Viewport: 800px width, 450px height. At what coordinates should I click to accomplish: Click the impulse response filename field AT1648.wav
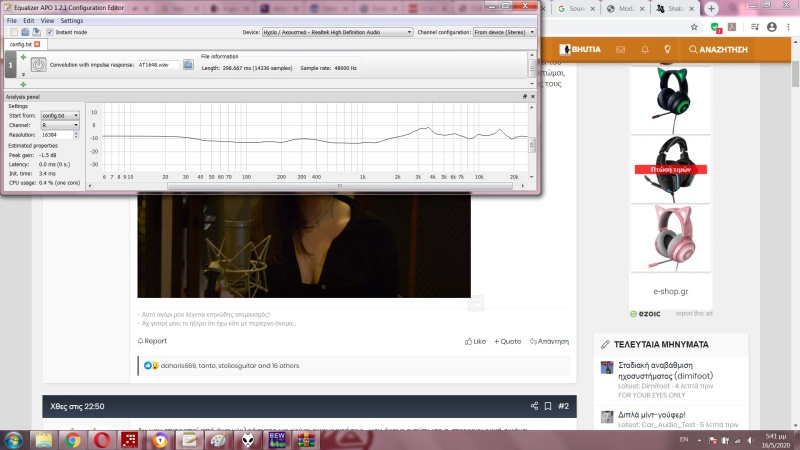(x=159, y=65)
